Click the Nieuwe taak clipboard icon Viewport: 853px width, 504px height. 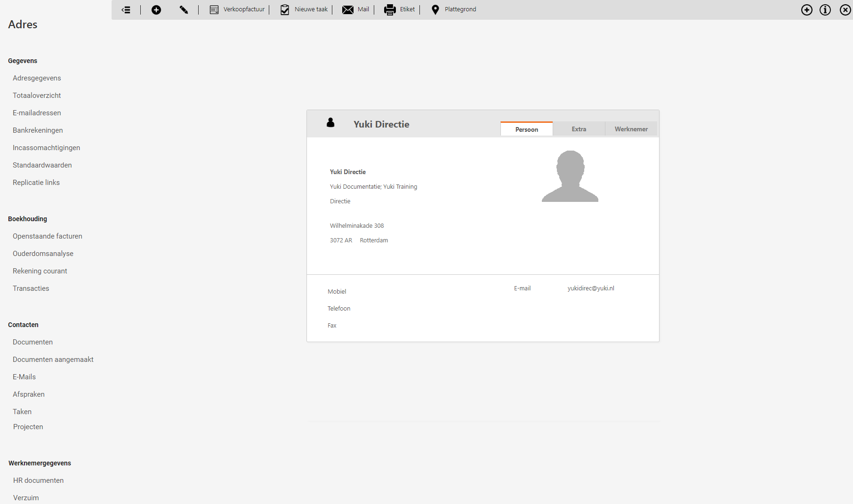[x=285, y=9]
